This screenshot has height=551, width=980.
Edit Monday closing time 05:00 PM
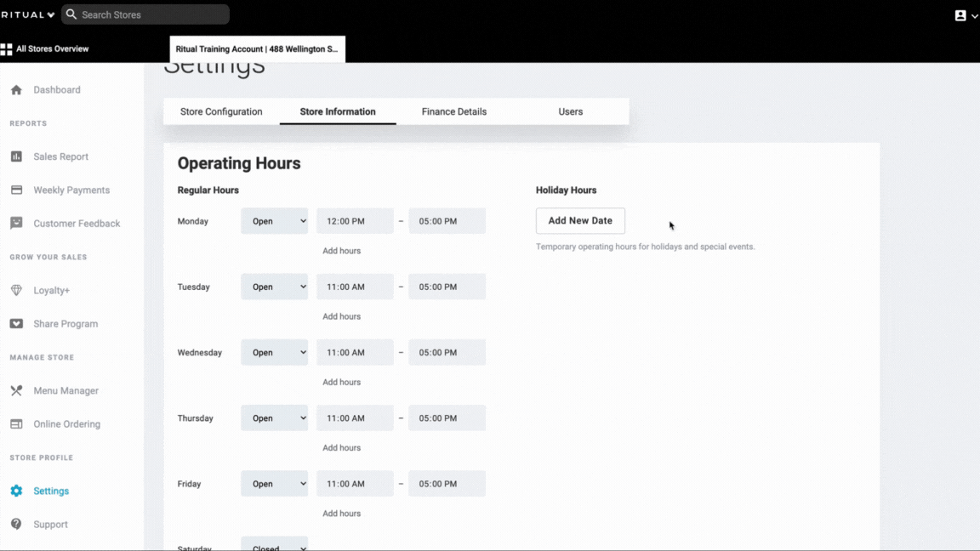pos(447,221)
